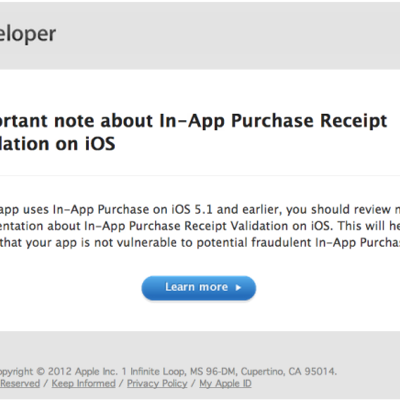Click the blue Learn more button
This screenshot has width=400, height=400.
pyautogui.click(x=199, y=288)
